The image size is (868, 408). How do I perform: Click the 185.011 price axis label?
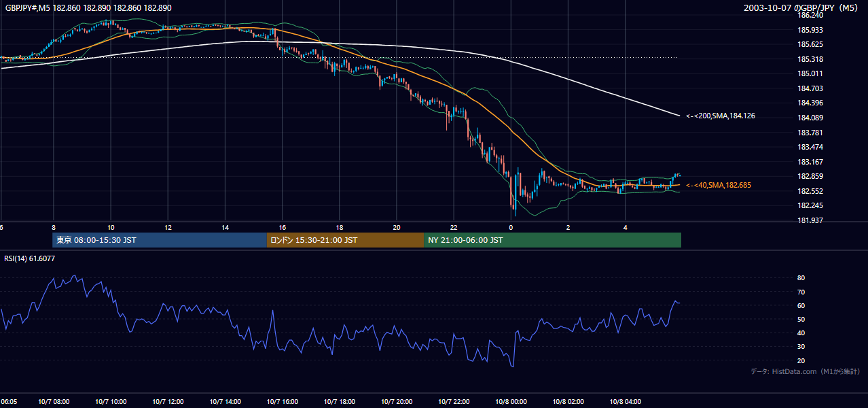click(x=810, y=73)
